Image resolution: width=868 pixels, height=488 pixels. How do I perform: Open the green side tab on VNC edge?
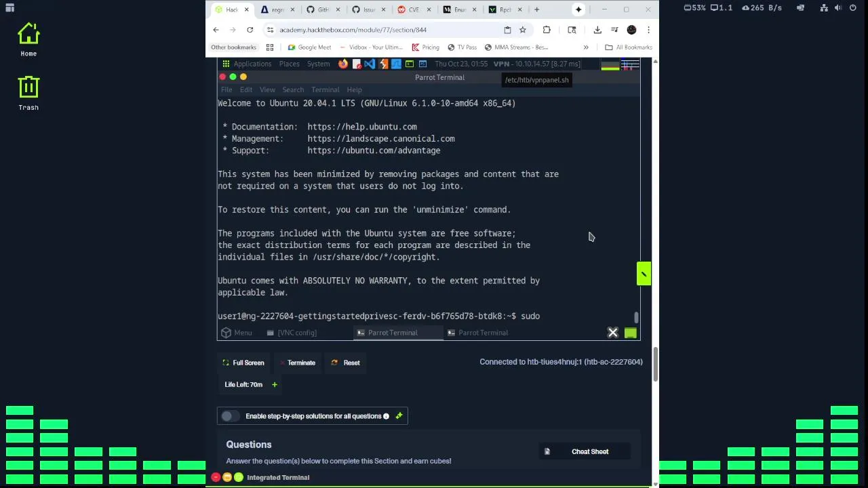point(644,274)
